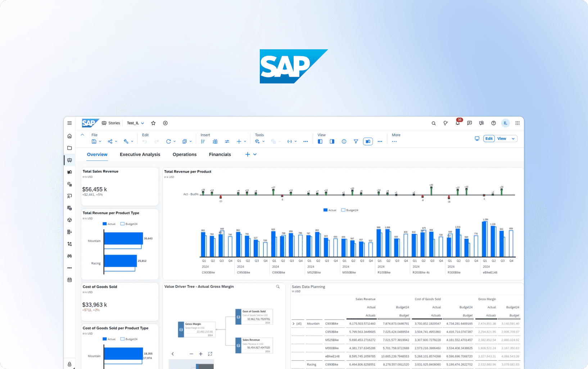Expand the (all) row in Sales Data Planning
This screenshot has height=369, width=588.
point(294,324)
